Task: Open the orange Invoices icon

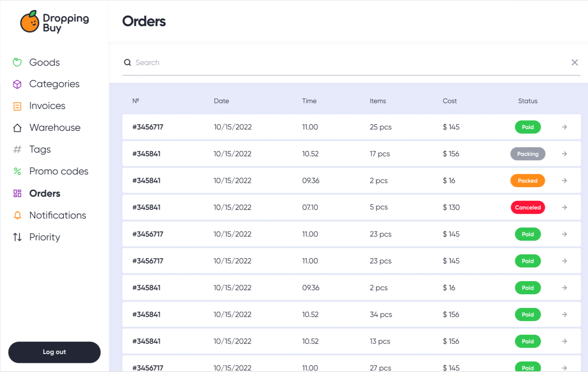Action: 17,106
